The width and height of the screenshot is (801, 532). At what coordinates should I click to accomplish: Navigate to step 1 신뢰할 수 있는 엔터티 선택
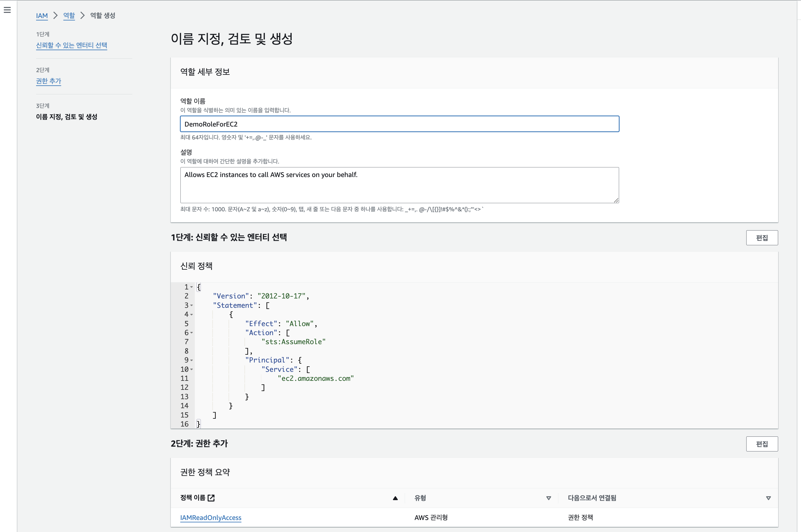pos(71,45)
